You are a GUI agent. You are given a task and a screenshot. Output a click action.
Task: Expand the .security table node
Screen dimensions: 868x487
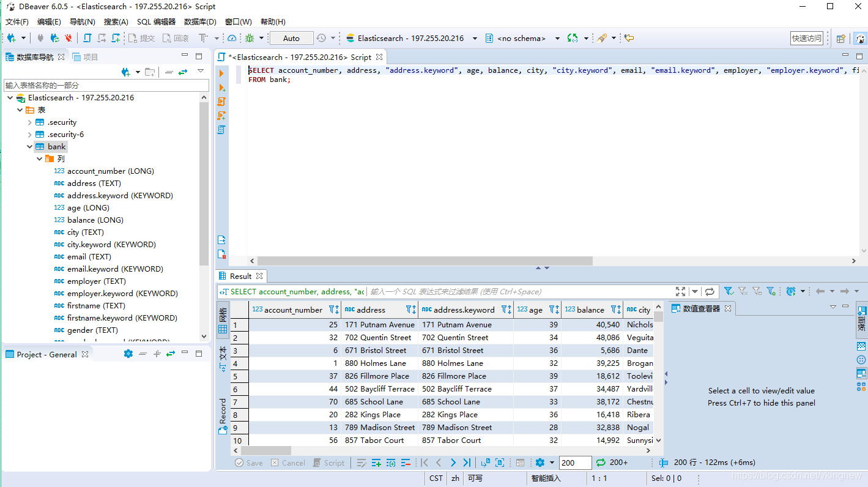click(29, 122)
